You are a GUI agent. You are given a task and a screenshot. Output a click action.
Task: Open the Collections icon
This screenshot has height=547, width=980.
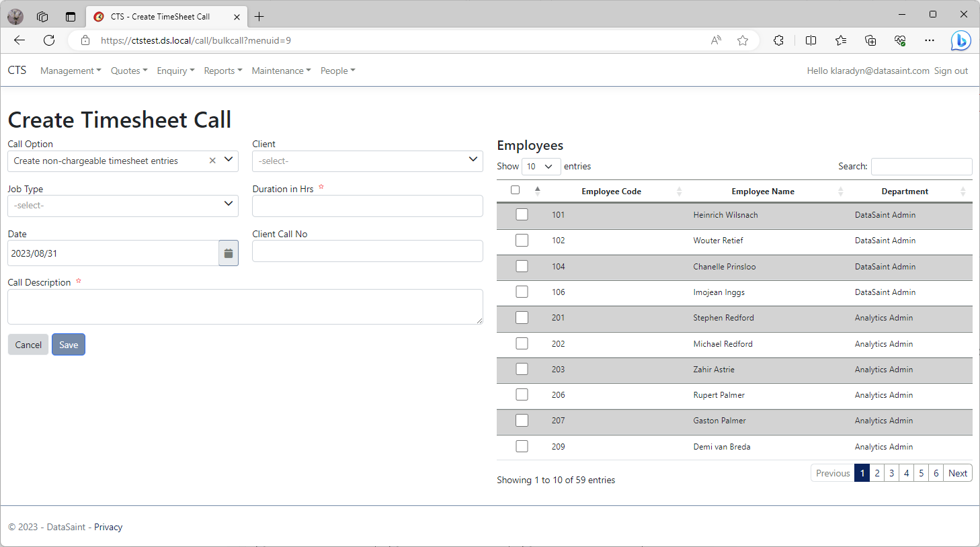click(x=870, y=40)
